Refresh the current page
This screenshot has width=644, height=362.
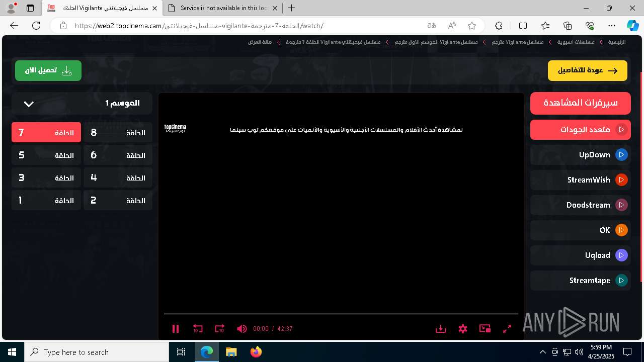[x=36, y=26]
